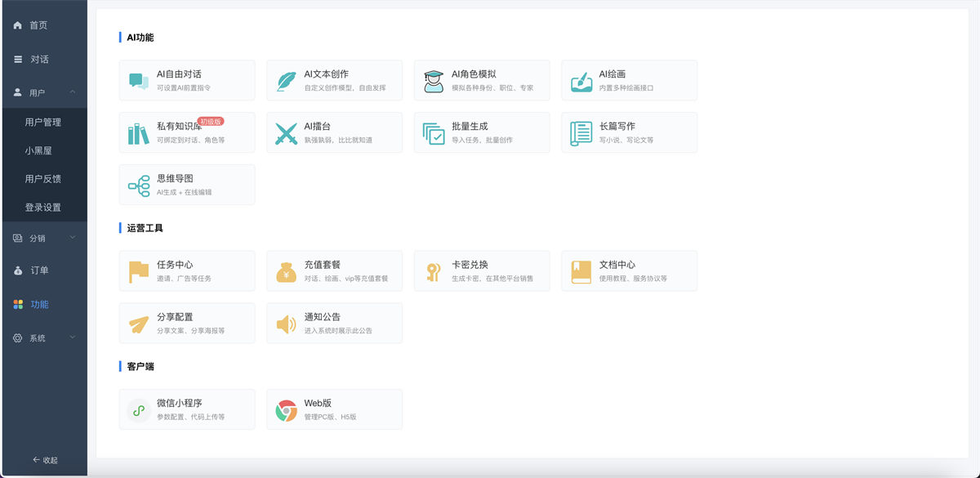
Task: Select the AI文本创作 quill icon
Action: click(x=284, y=79)
